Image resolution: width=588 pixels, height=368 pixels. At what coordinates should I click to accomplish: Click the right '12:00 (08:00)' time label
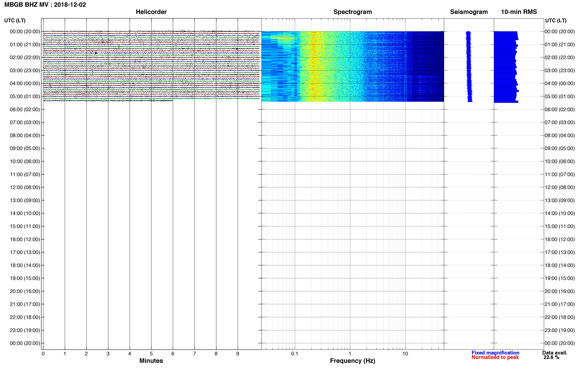(560, 187)
